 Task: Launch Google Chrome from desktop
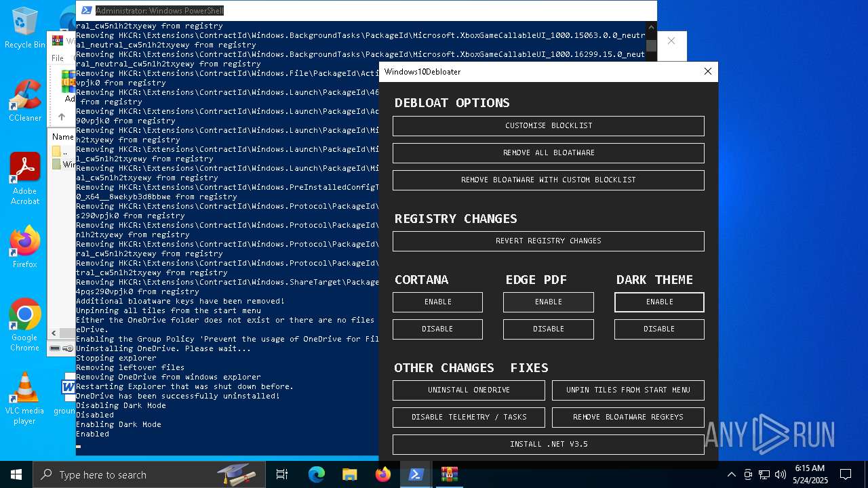pos(24,325)
